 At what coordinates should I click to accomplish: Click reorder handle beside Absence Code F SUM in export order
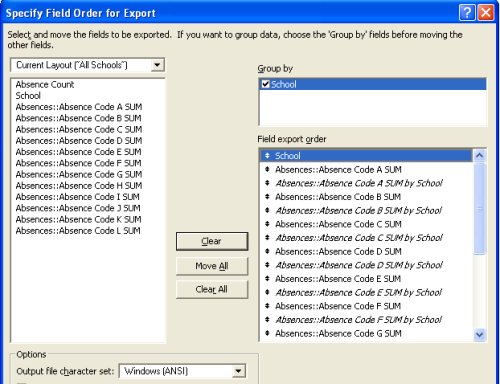(267, 306)
